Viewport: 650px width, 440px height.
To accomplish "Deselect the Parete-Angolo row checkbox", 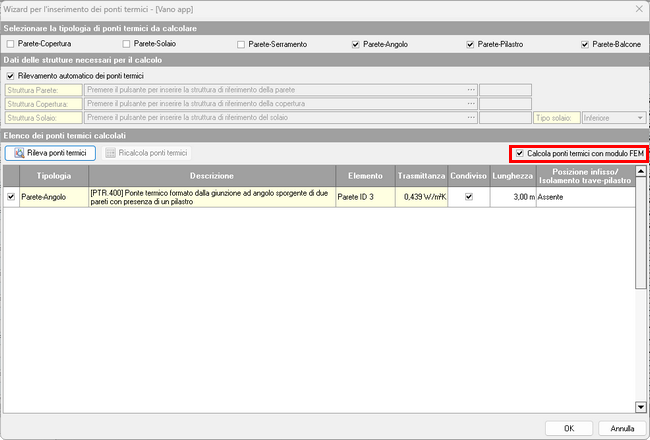I will [x=11, y=197].
